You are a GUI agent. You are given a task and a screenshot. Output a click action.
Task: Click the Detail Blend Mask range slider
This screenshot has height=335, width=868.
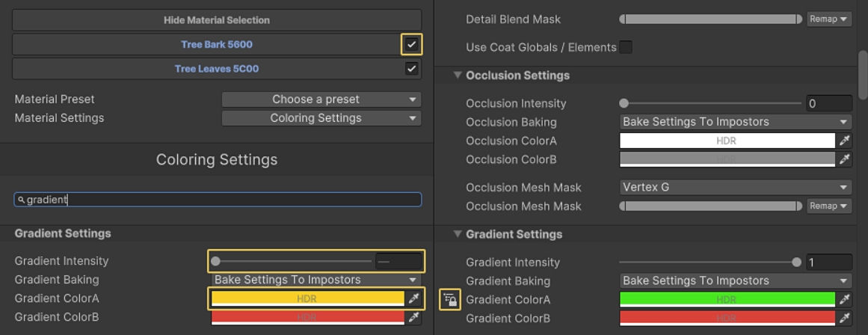pyautogui.click(x=711, y=19)
